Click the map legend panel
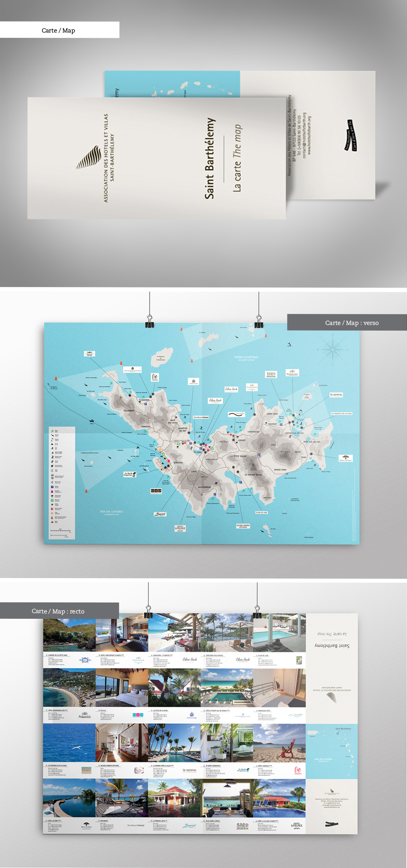Viewport: 407px width, 868px height. click(62, 482)
